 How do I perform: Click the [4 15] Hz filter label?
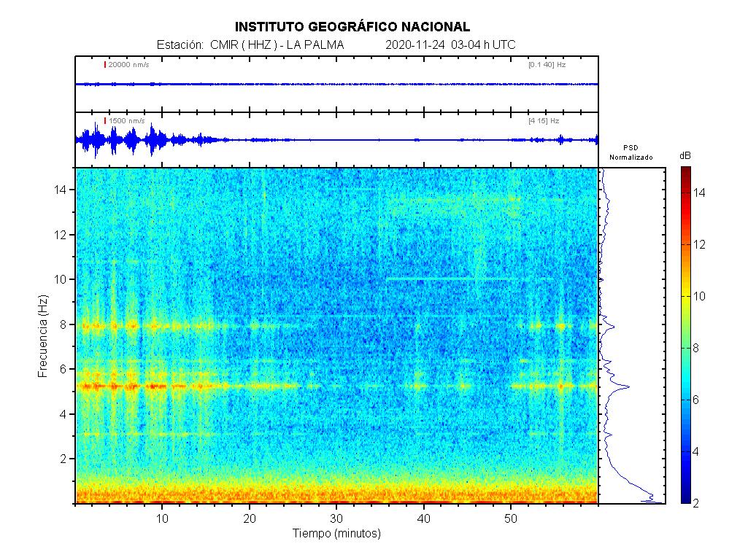[x=544, y=120]
